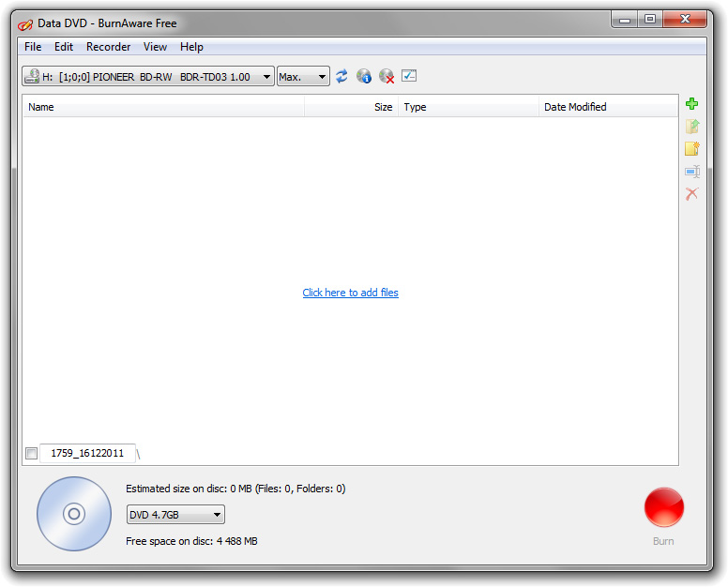
Task: Open the View menu
Action: pyautogui.click(x=155, y=47)
